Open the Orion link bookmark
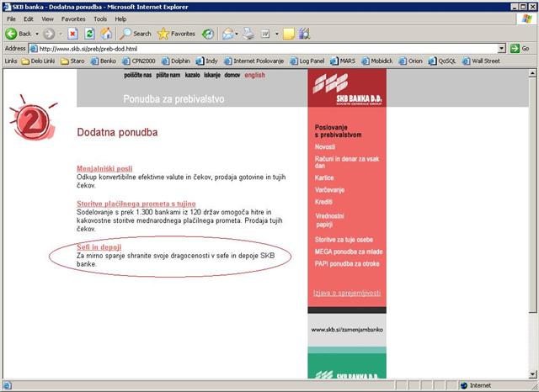The image size is (539, 392). [x=410, y=61]
